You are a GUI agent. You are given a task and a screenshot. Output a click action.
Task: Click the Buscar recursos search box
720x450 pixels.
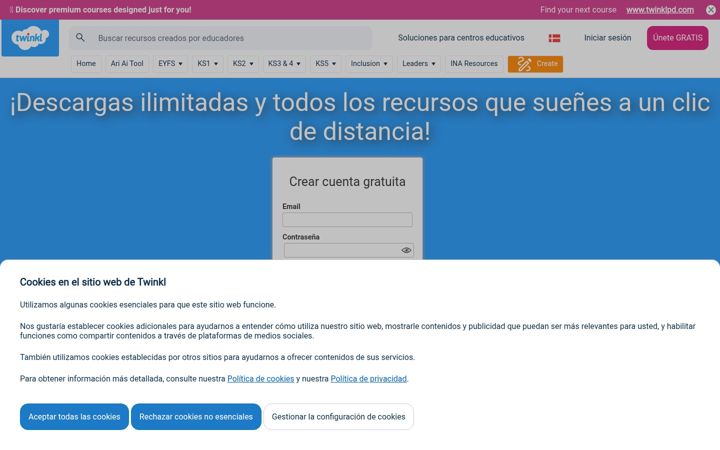click(x=220, y=38)
